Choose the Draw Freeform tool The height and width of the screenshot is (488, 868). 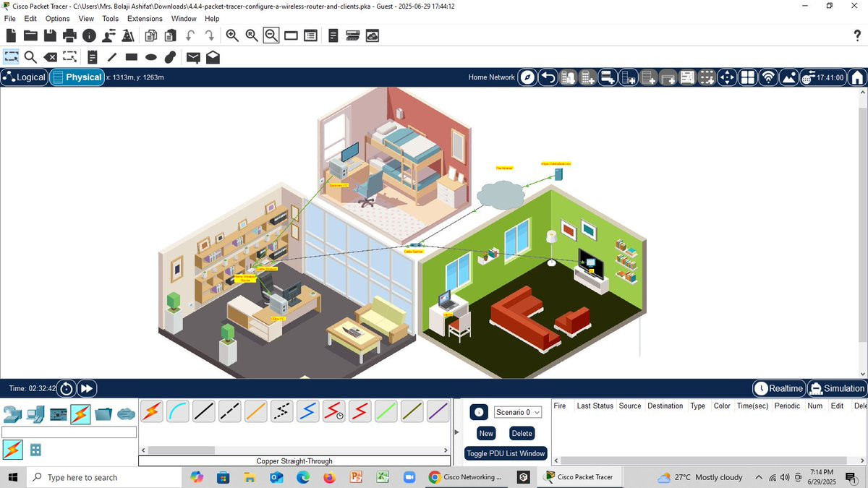170,57
